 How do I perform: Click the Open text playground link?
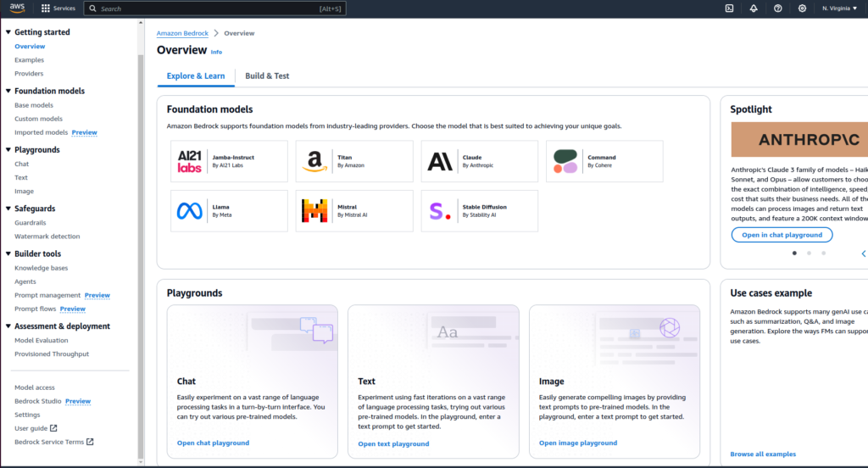[x=393, y=443]
